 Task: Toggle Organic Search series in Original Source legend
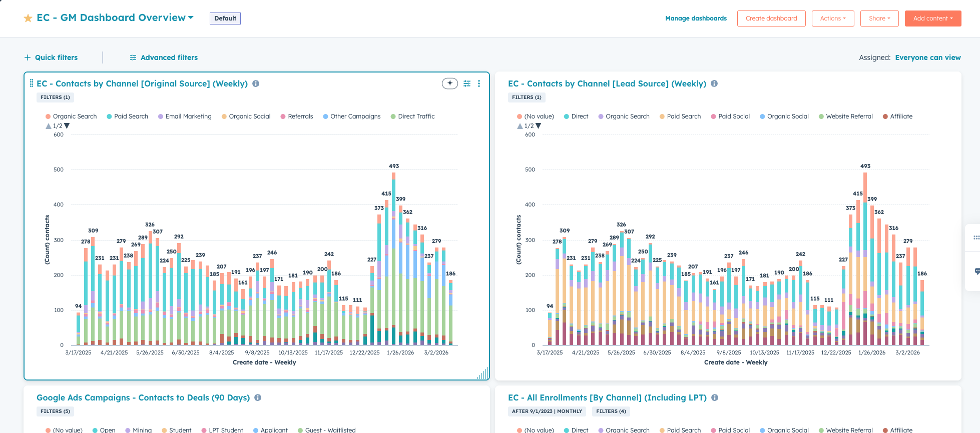coord(71,116)
